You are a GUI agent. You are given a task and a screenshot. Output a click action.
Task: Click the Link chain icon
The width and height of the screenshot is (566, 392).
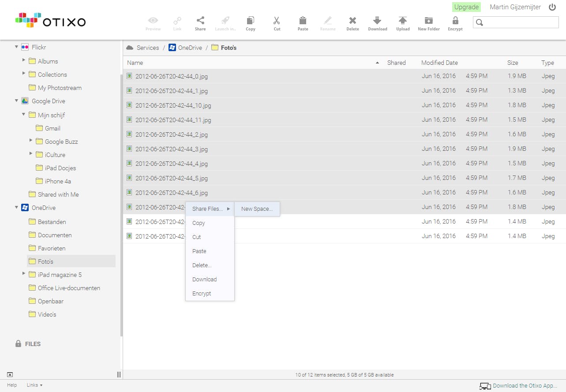point(177,20)
